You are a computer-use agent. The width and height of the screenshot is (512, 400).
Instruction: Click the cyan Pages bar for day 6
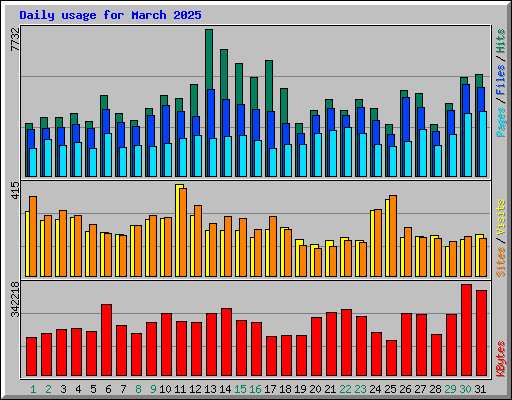(x=108, y=155)
